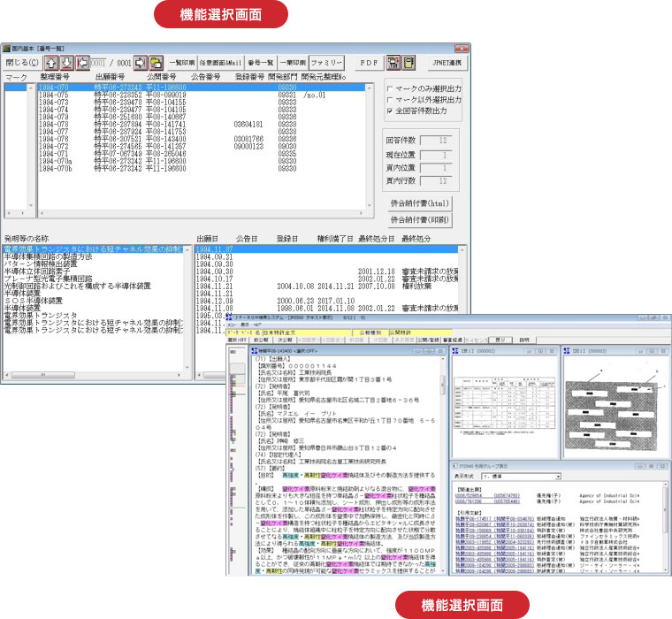
Task: Click the JPNET連携 button
Action: (x=447, y=63)
